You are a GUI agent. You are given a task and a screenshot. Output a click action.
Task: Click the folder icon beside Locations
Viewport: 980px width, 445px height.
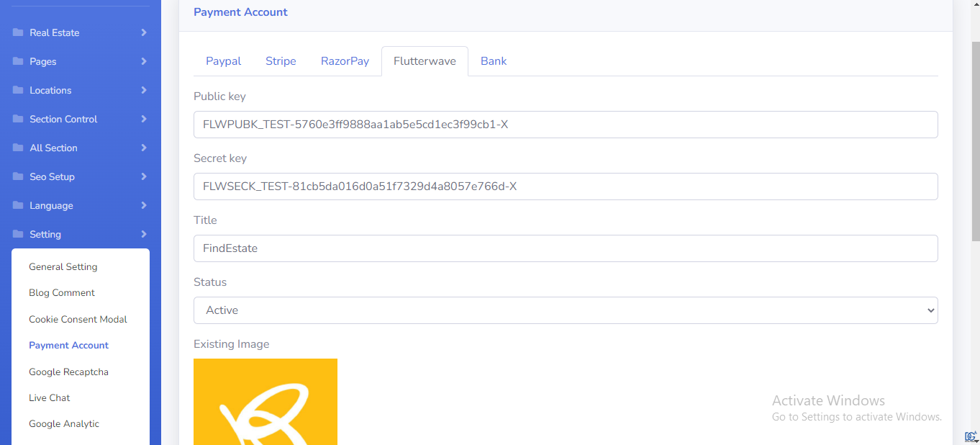pos(18,90)
